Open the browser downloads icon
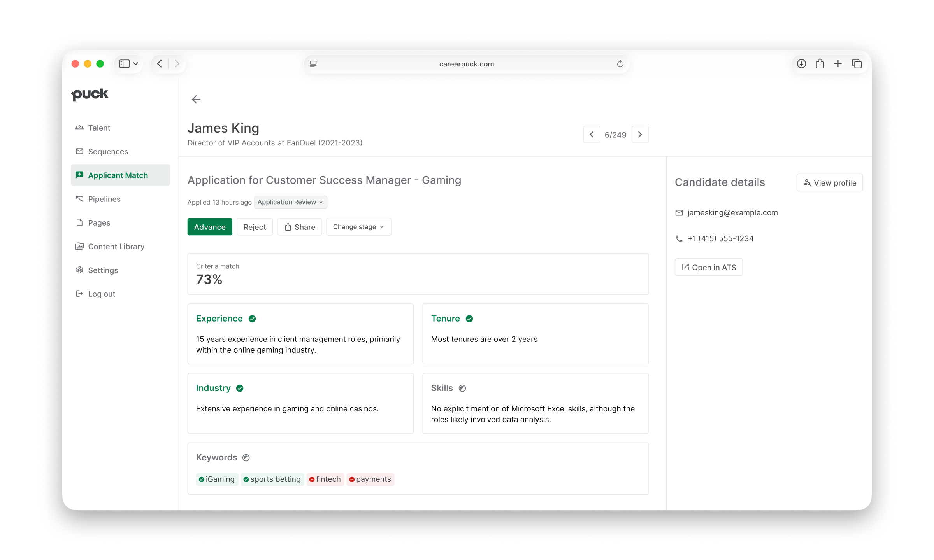This screenshot has width=934, height=560. click(801, 64)
